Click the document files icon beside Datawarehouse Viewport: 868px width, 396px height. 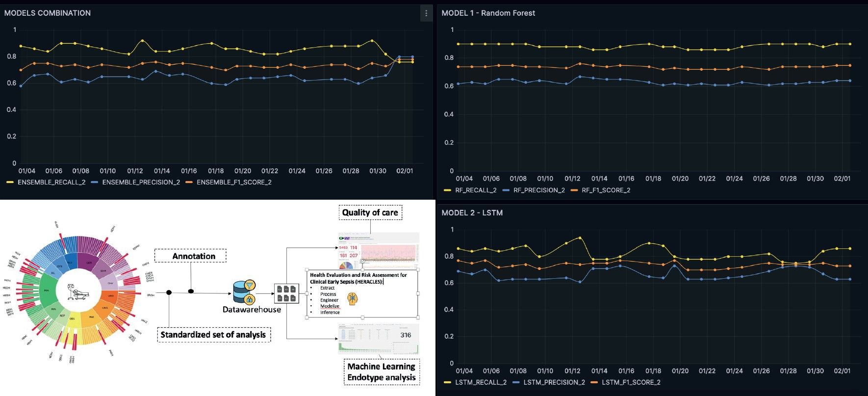(286, 293)
